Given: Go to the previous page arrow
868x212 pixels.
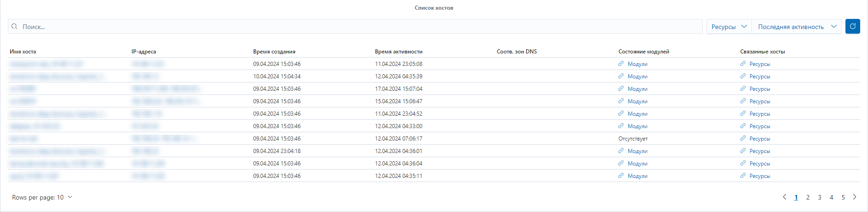Looking at the screenshot, I should [x=785, y=197].
